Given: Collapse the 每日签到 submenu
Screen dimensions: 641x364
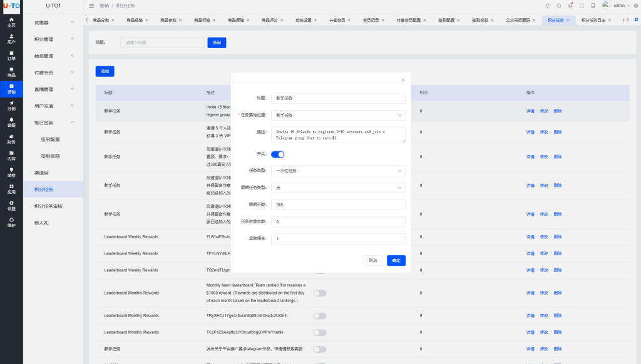Looking at the screenshot, I should click(x=53, y=123).
